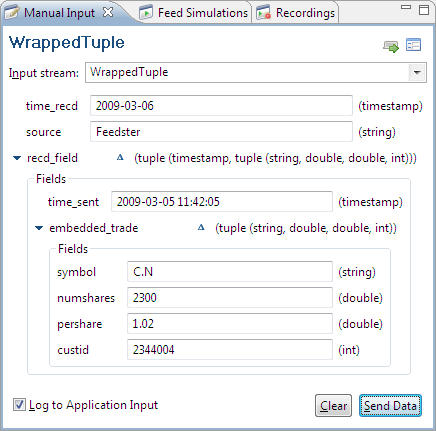Click the symbol field containing C.N

[230, 272]
